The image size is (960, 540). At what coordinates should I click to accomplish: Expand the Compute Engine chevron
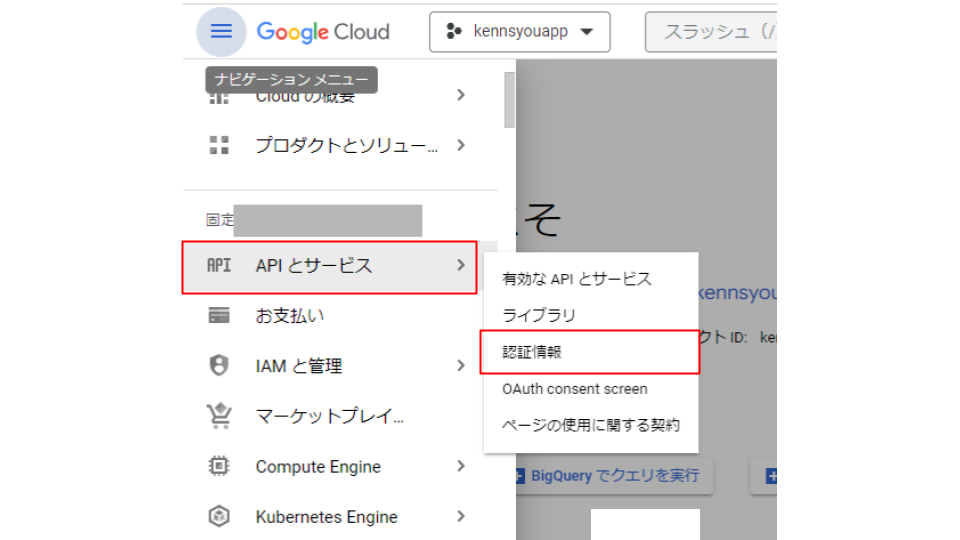[461, 466]
